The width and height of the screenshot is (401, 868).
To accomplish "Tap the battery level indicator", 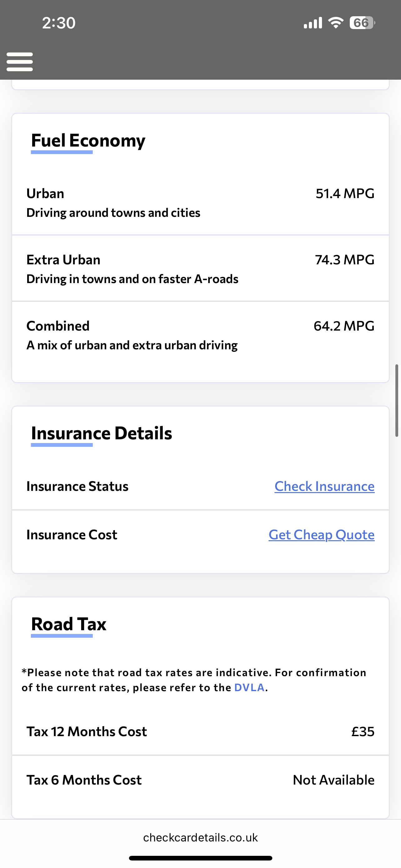I will click(362, 23).
